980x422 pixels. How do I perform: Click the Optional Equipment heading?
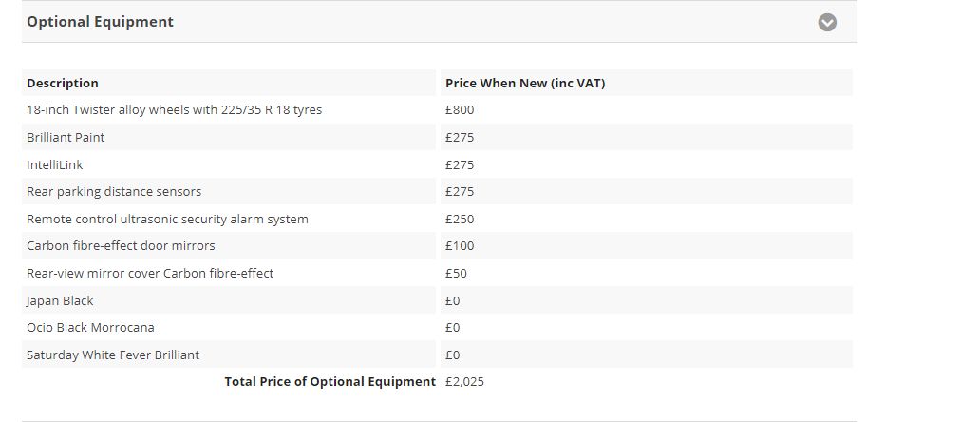pyautogui.click(x=100, y=21)
